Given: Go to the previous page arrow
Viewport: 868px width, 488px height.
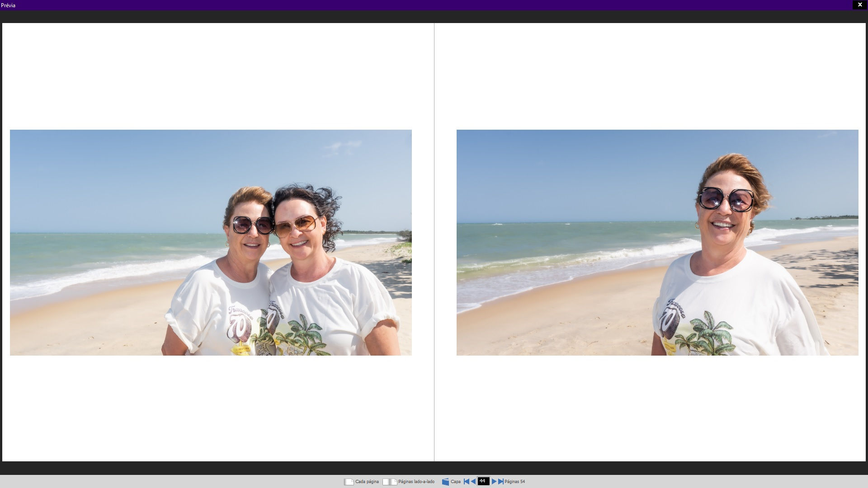Looking at the screenshot, I should [x=473, y=482].
